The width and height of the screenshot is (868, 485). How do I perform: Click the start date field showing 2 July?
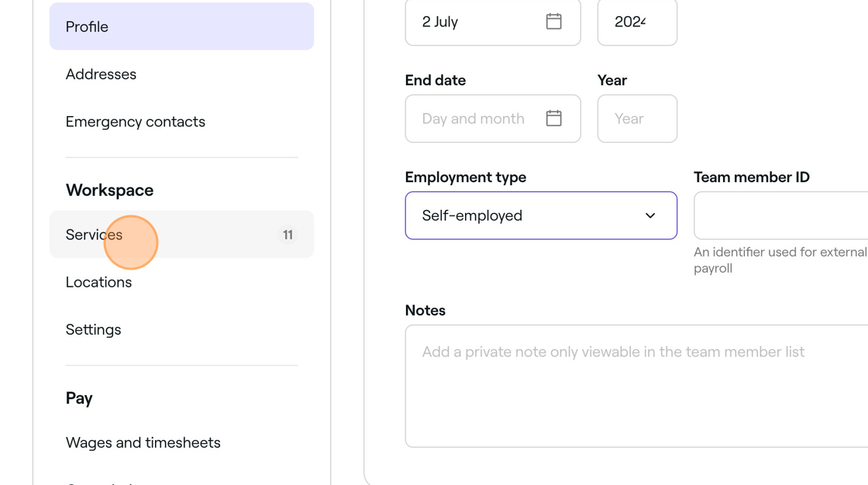[x=493, y=22]
